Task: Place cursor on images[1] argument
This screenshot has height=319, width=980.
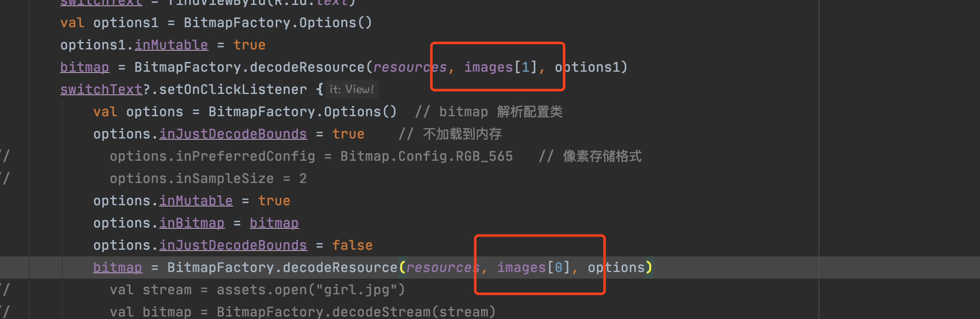Action: (501, 67)
